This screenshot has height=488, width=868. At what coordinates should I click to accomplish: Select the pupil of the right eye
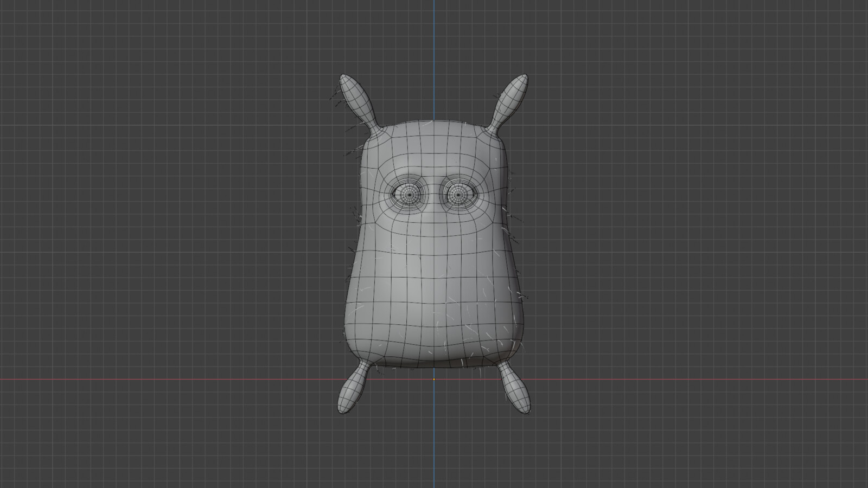pos(409,194)
